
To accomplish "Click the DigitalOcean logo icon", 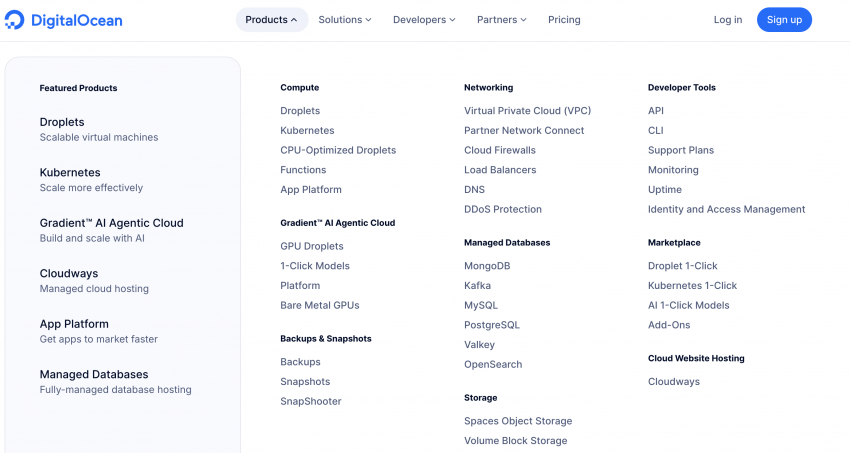I will coord(17,19).
